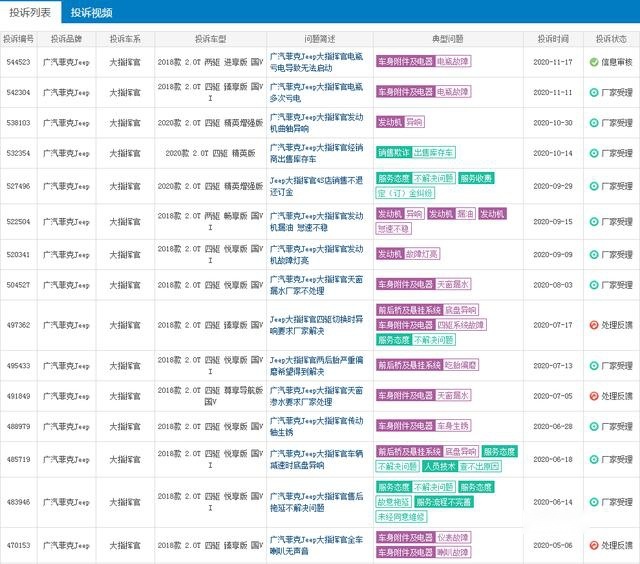This screenshot has width=640, height=564.
Task: Click the red 处理反馈 status icon for complaint 491849
Action: coord(594,396)
